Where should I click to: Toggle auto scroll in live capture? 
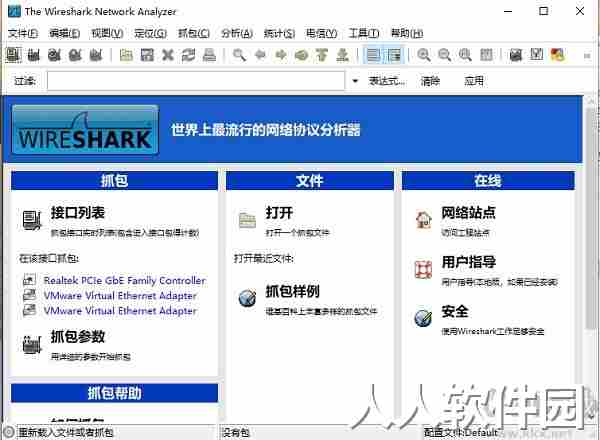pyautogui.click(x=394, y=55)
